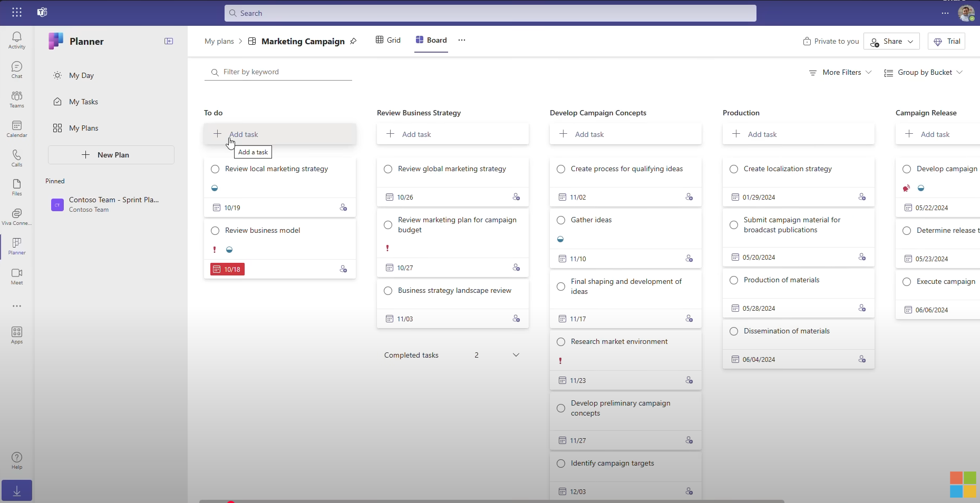Switch to the Grid view tab
The width and height of the screenshot is (980, 503).
[x=388, y=40]
